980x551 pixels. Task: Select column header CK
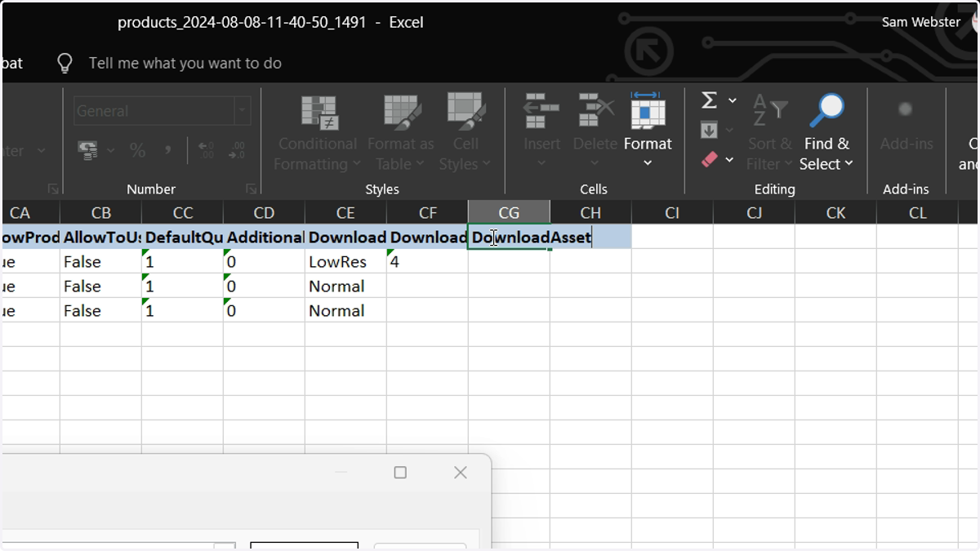[835, 213]
